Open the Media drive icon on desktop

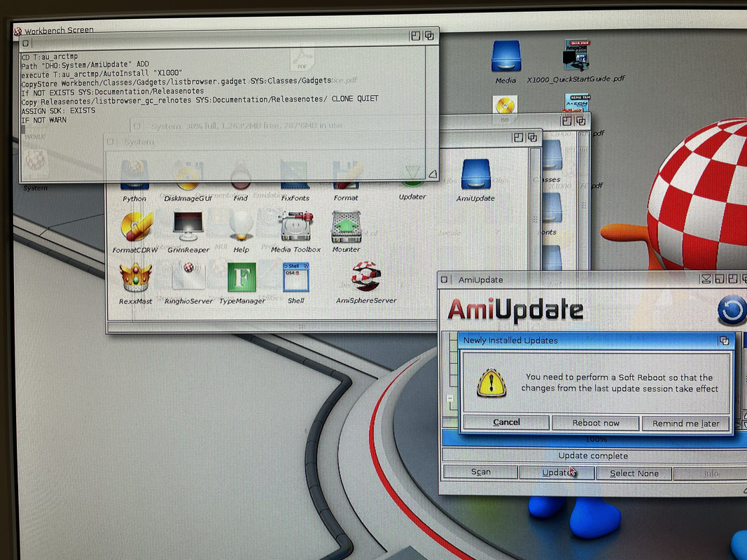click(506, 56)
